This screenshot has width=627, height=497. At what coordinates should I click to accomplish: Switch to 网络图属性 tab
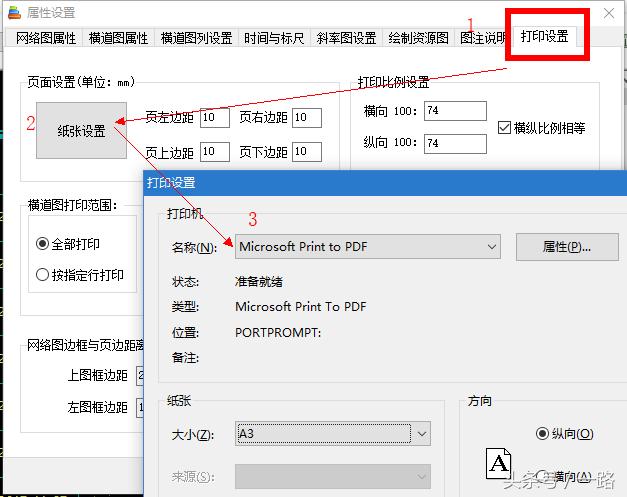click(x=46, y=38)
